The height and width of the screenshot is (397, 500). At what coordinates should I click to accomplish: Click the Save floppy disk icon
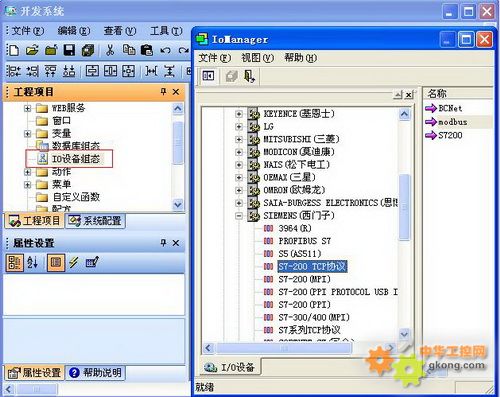click(x=69, y=50)
